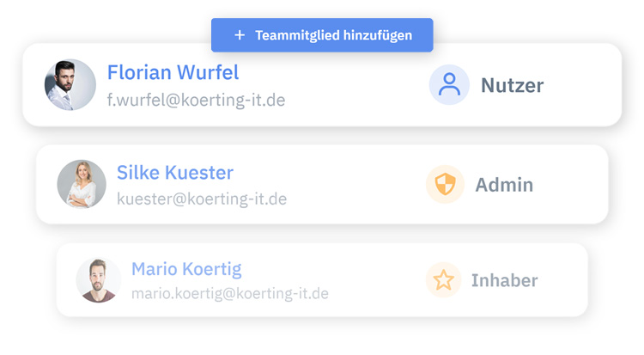Click the blue user icon beside Nutzer
The image size is (644, 355).
click(449, 84)
